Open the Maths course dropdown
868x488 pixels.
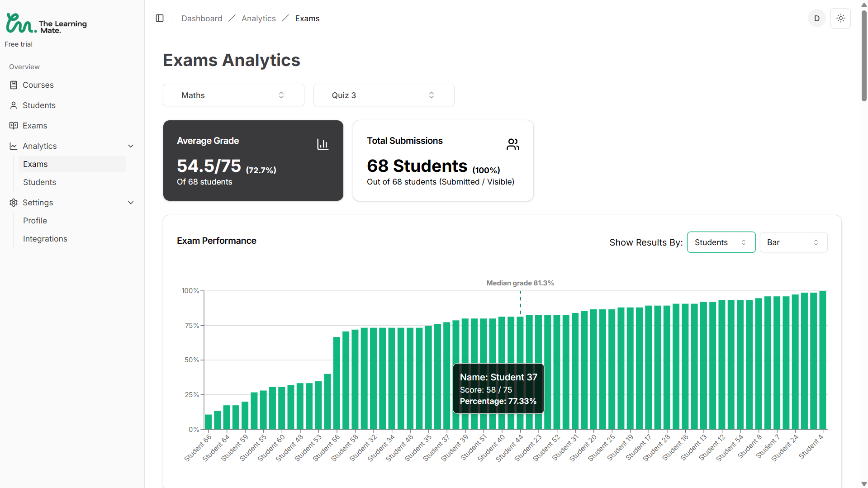tap(233, 95)
